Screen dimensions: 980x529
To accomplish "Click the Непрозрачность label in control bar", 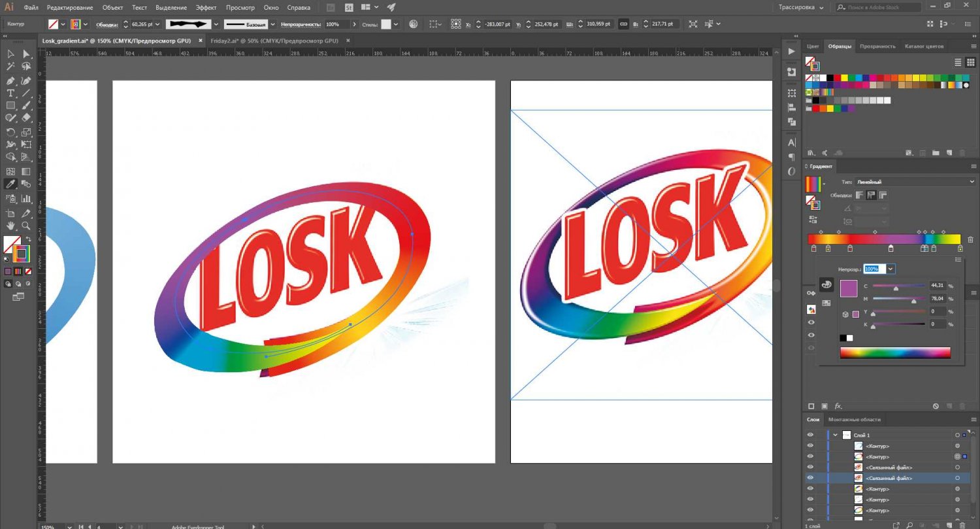I will click(x=301, y=24).
